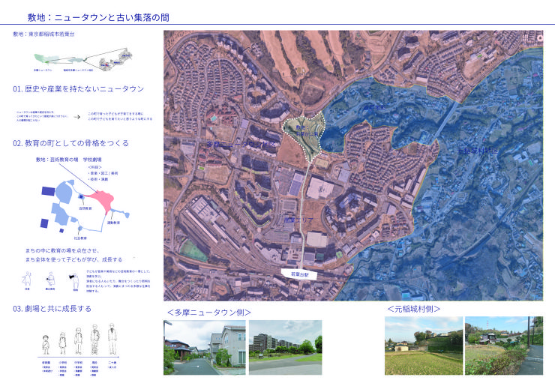The height and width of the screenshot is (392, 555).
Task: Open the photo of farmland field with hedge
Action: coord(424,346)
